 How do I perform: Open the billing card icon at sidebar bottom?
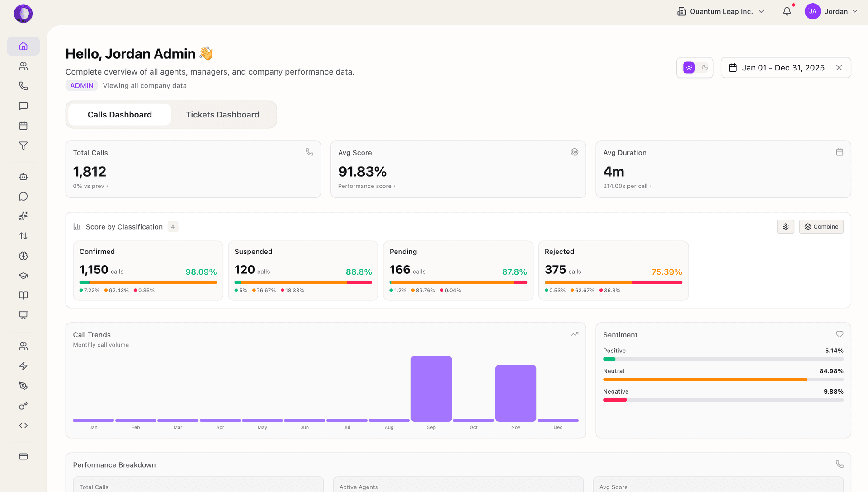23,456
